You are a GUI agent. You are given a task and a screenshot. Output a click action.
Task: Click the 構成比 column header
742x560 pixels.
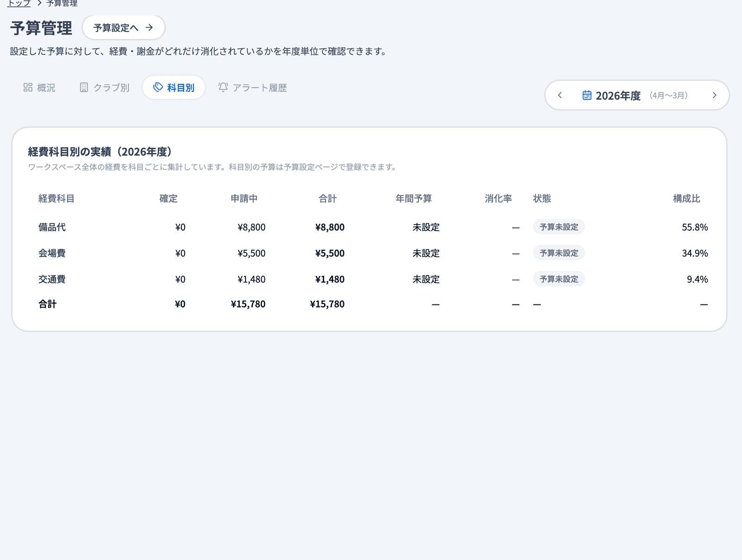point(686,199)
